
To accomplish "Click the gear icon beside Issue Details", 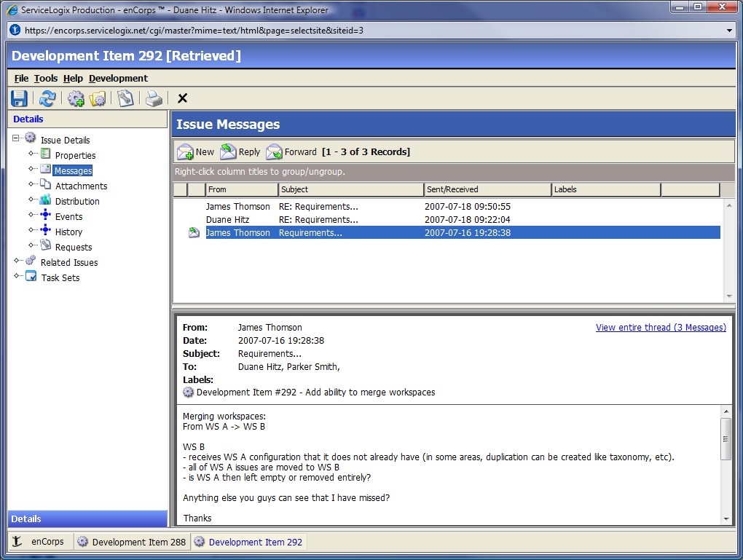I will click(x=31, y=138).
